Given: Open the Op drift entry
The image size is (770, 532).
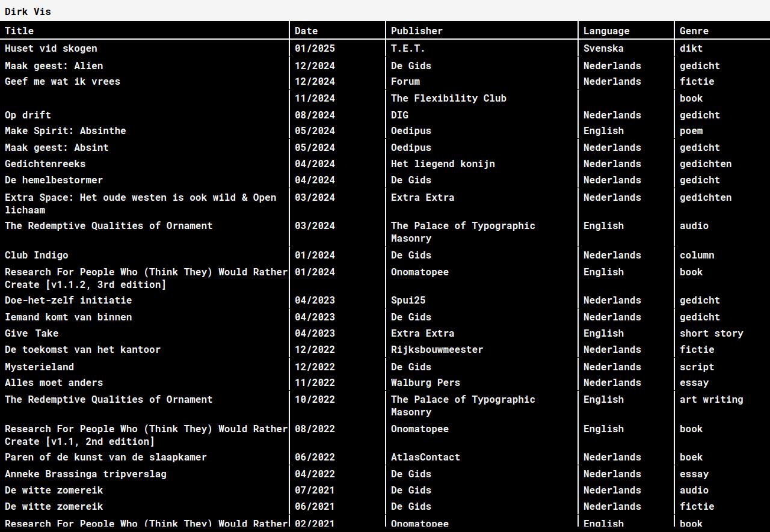Looking at the screenshot, I should [28, 115].
